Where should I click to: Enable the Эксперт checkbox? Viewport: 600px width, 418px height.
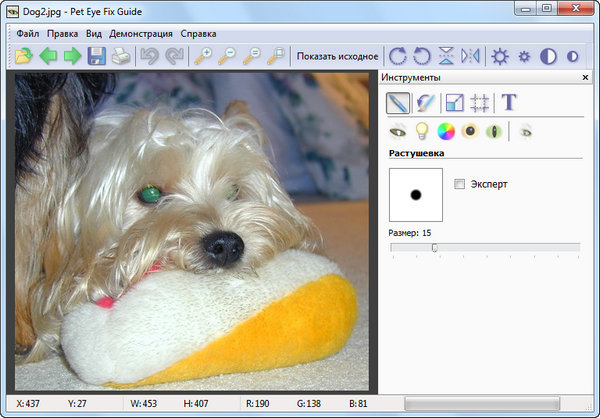click(459, 184)
